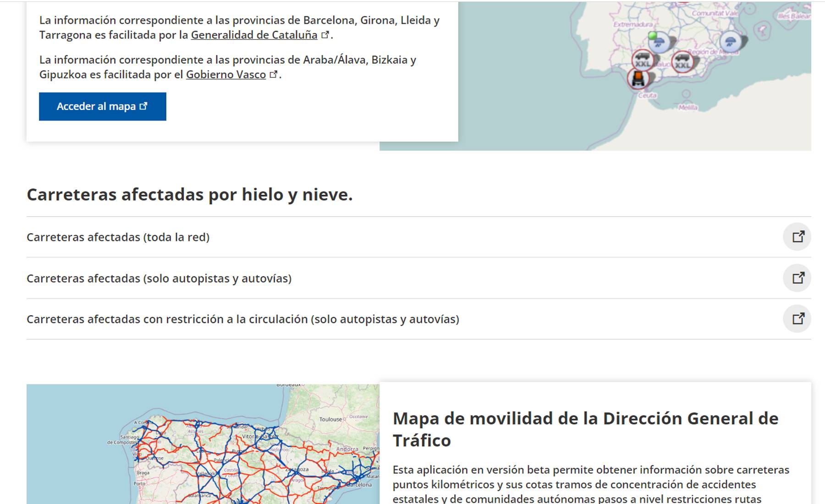The height and width of the screenshot is (504, 825).
Task: Click Toulouse label on the road network map
Action: point(330,419)
